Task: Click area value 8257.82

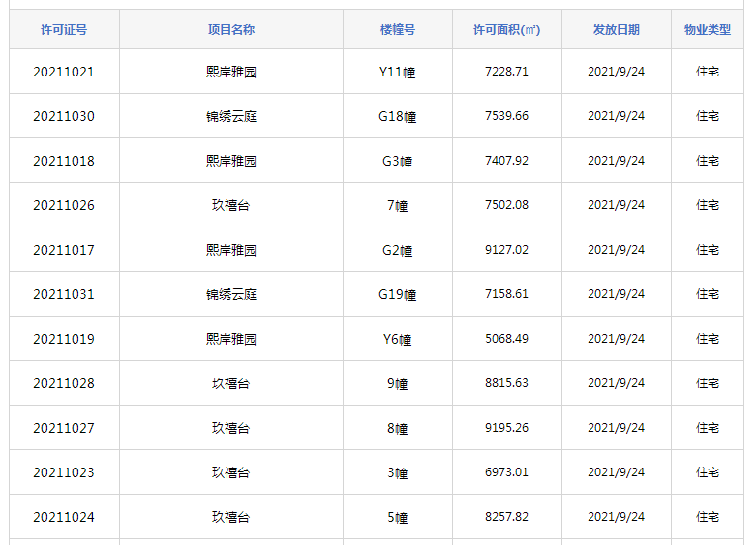Action: click(506, 517)
